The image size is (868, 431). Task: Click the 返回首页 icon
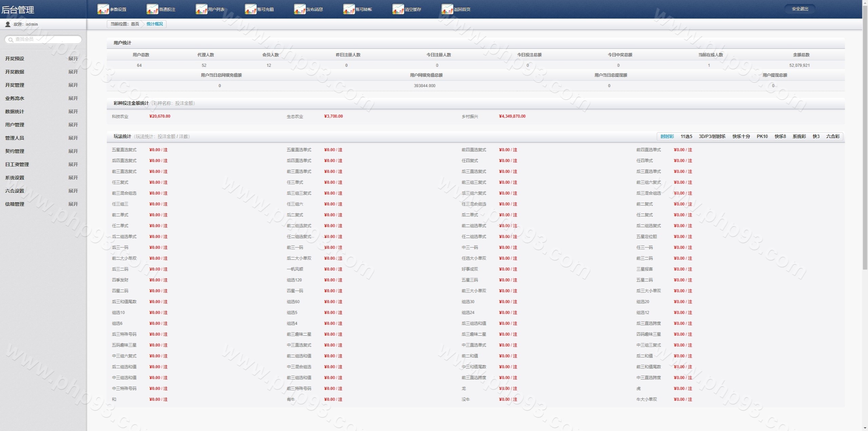click(x=447, y=9)
